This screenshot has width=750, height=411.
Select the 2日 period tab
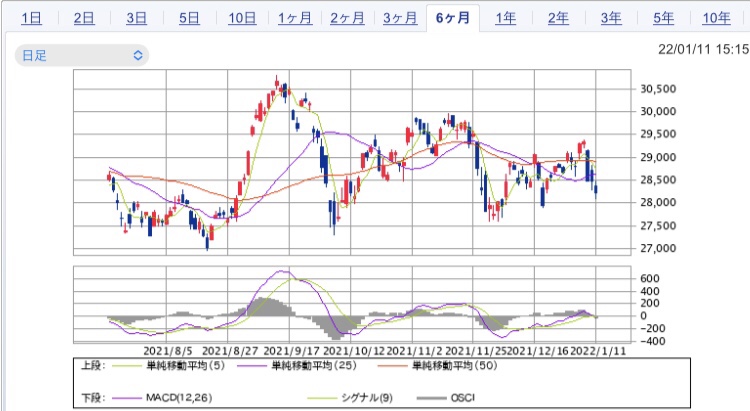(x=84, y=18)
